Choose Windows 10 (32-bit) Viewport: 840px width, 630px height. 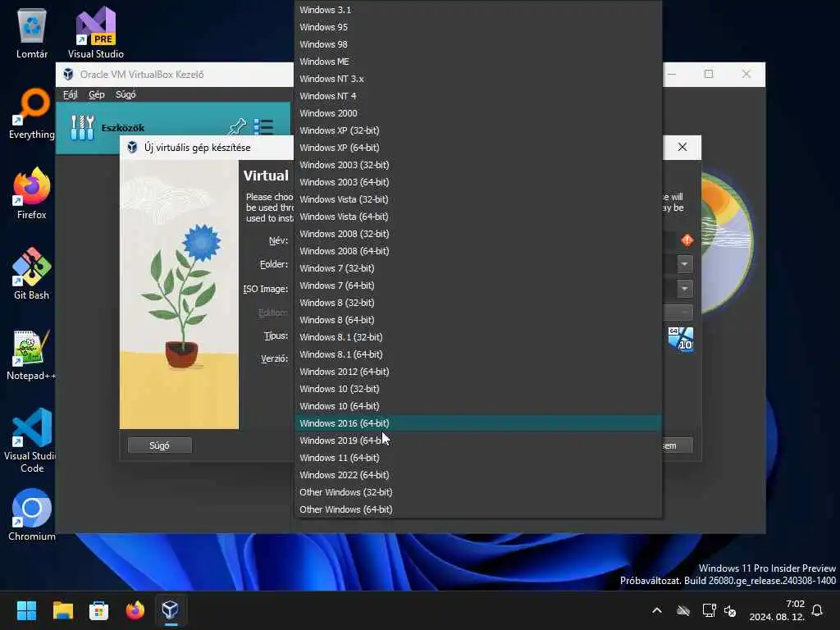[478, 388]
